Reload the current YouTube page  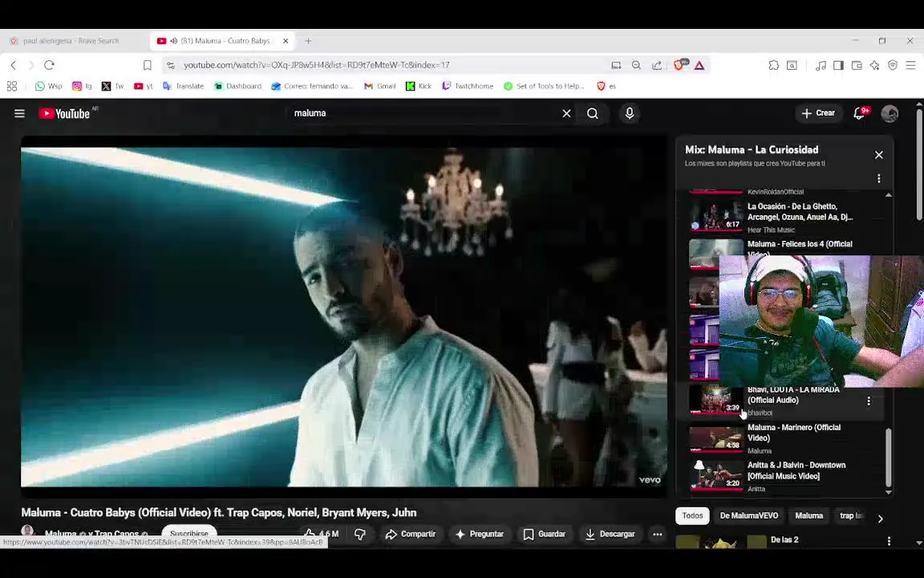tap(50, 65)
